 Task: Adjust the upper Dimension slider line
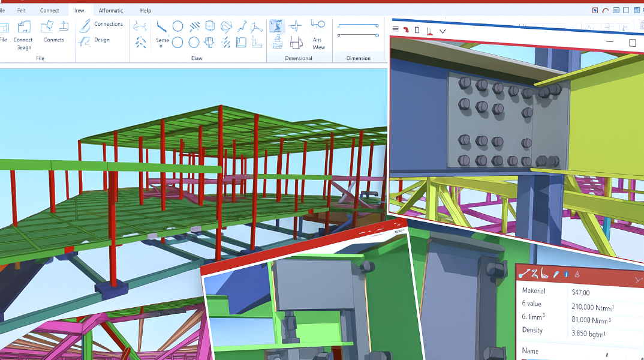coord(358,25)
